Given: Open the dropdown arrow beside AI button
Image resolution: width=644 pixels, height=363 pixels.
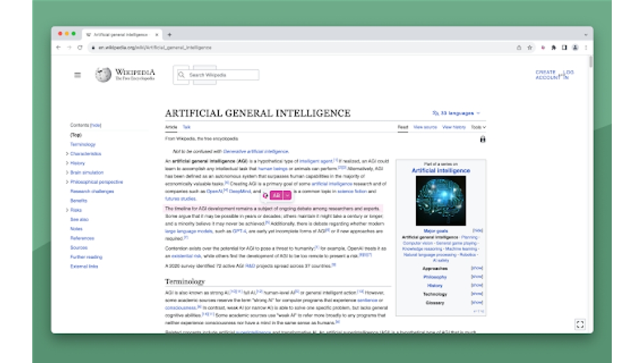Looking at the screenshot, I should click(x=287, y=195).
